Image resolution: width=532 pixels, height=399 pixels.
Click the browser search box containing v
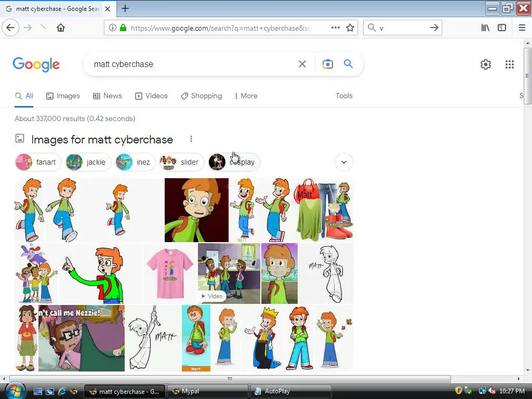tap(403, 28)
